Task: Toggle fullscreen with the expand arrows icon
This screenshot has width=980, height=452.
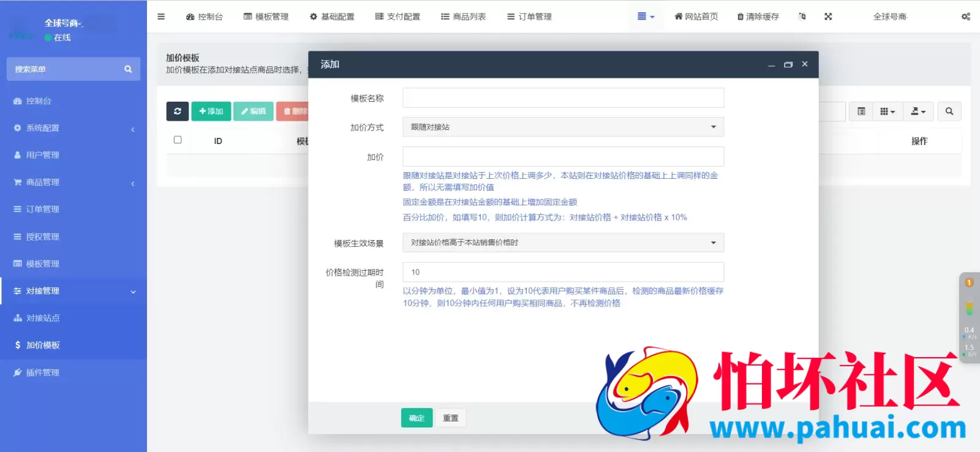Action: point(828,17)
